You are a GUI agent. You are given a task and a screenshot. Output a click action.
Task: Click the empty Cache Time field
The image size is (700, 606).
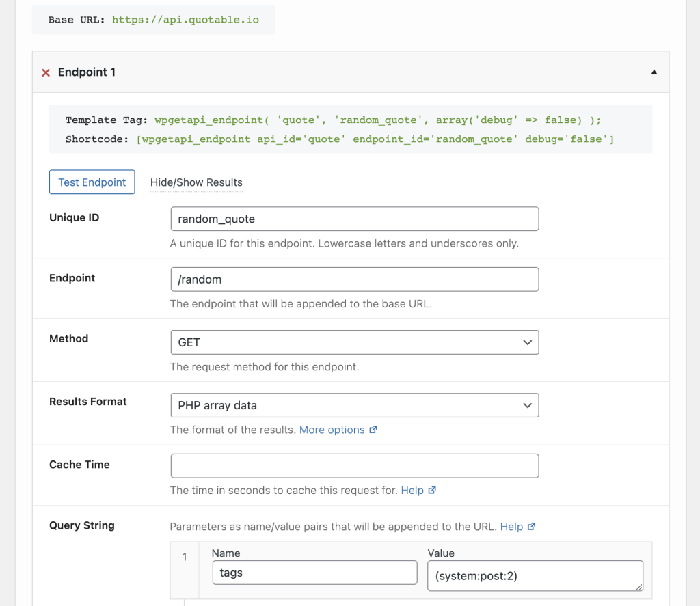tap(354, 465)
